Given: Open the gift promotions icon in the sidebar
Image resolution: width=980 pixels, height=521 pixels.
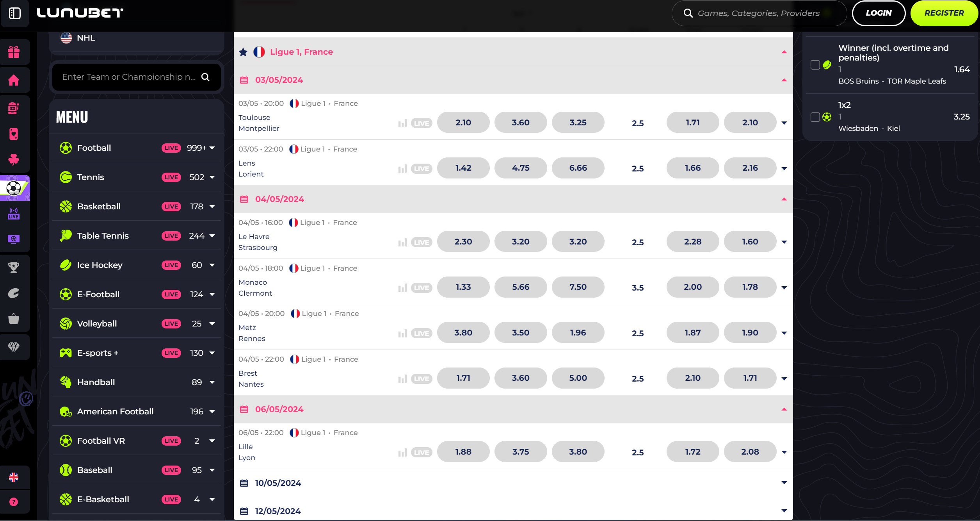Looking at the screenshot, I should pos(14,52).
